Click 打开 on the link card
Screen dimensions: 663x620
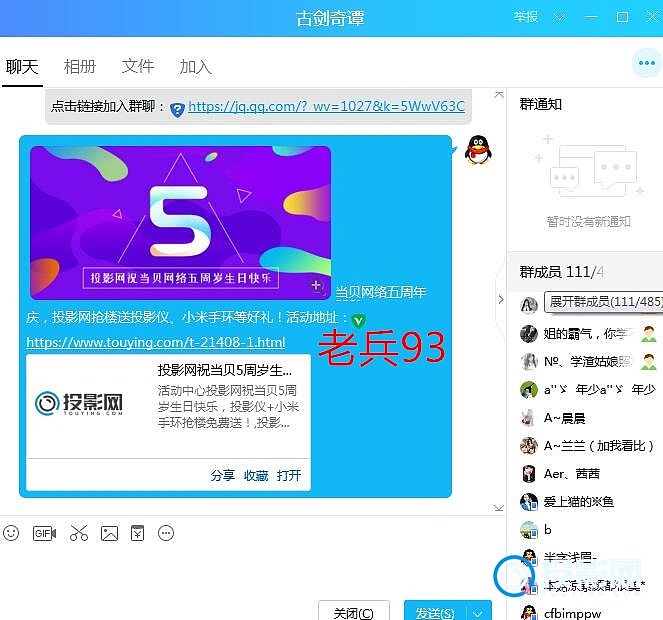289,475
